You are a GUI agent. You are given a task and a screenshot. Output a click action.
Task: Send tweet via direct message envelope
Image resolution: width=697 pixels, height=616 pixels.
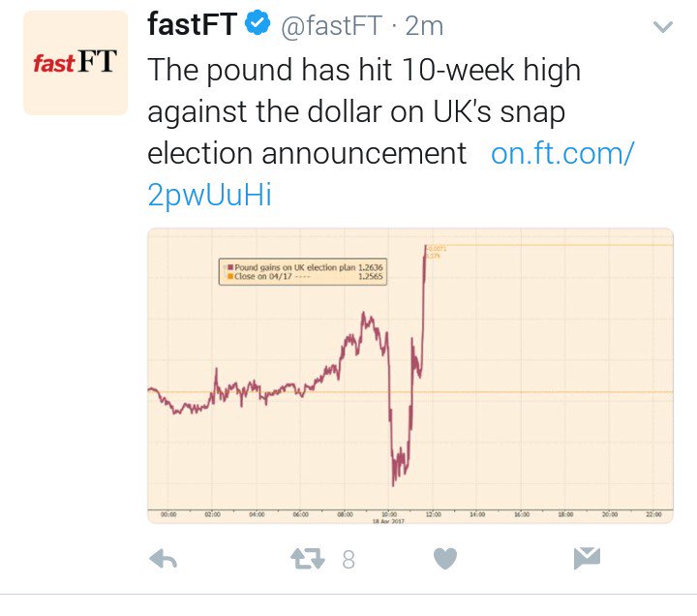587,558
